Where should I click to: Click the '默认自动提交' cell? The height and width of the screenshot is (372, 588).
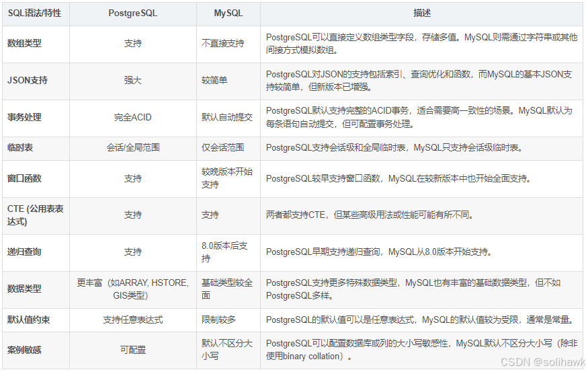tap(227, 117)
